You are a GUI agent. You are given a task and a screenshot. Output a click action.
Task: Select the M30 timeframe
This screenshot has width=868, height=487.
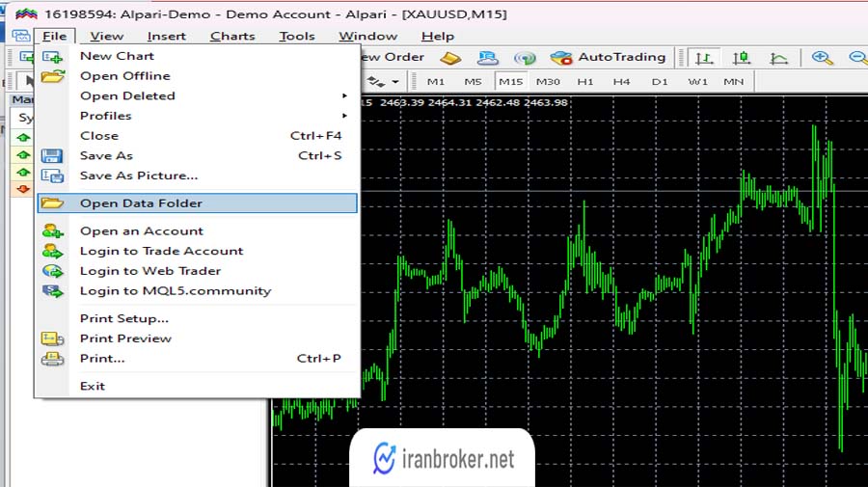coord(548,81)
